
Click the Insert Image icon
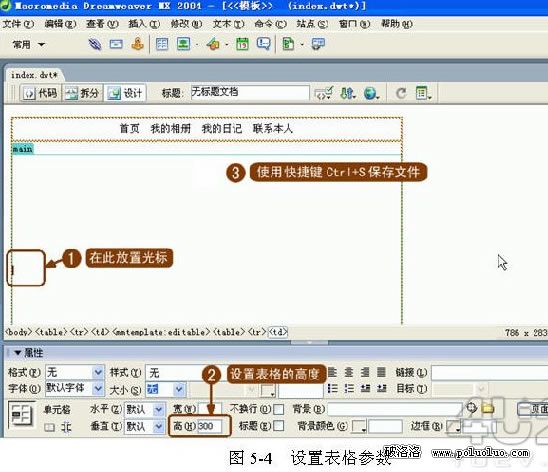[183, 44]
